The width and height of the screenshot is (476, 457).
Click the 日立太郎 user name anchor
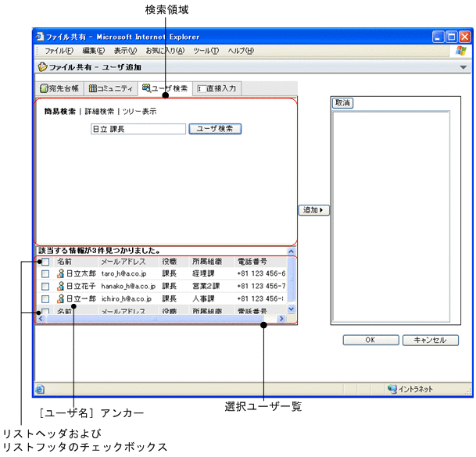[x=81, y=273]
